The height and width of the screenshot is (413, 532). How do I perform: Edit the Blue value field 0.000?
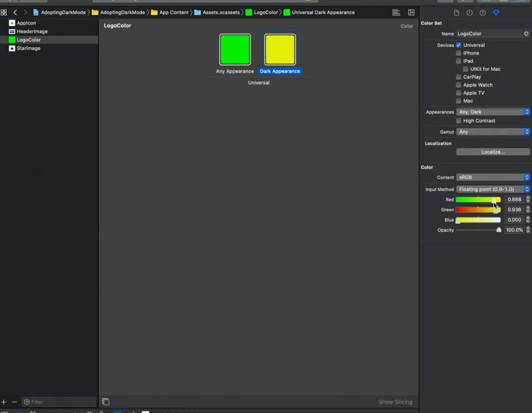[514, 220]
